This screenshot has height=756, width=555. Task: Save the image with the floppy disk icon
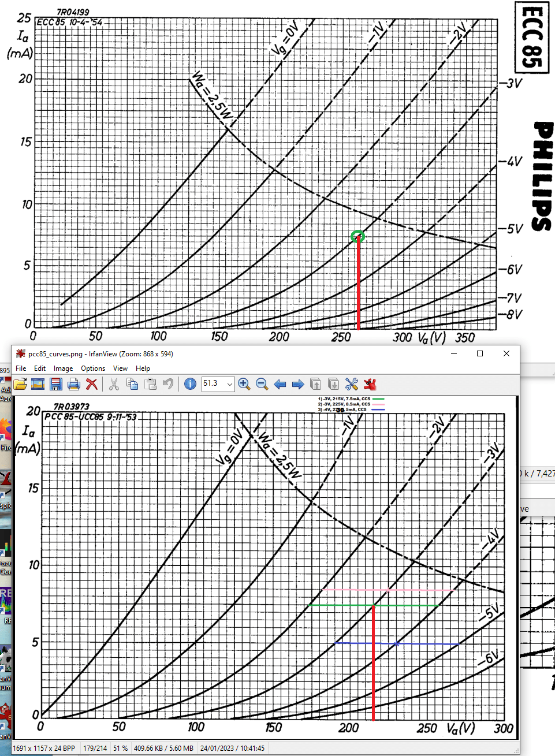click(56, 384)
